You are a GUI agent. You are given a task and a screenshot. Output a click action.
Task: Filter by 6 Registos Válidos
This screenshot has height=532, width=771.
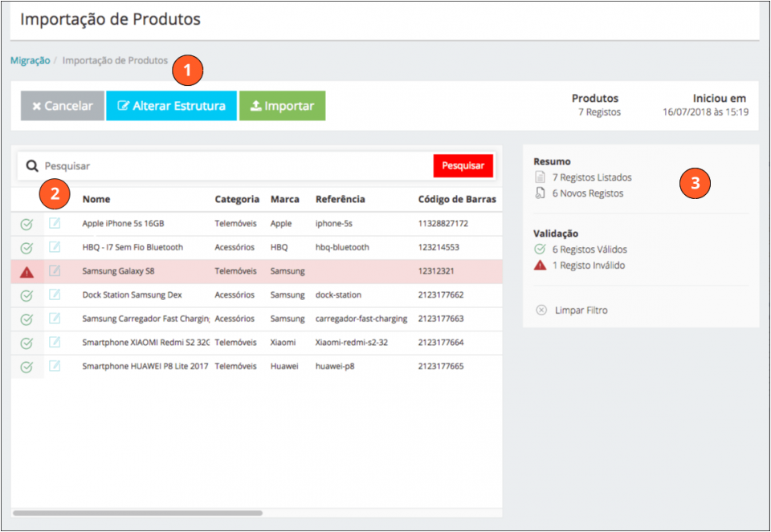pos(589,250)
